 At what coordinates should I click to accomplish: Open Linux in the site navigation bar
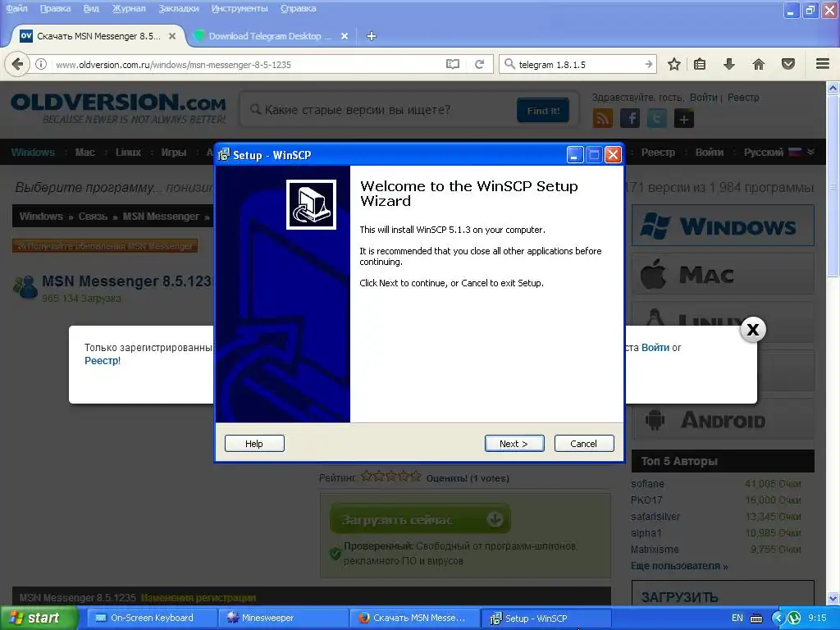(x=129, y=152)
